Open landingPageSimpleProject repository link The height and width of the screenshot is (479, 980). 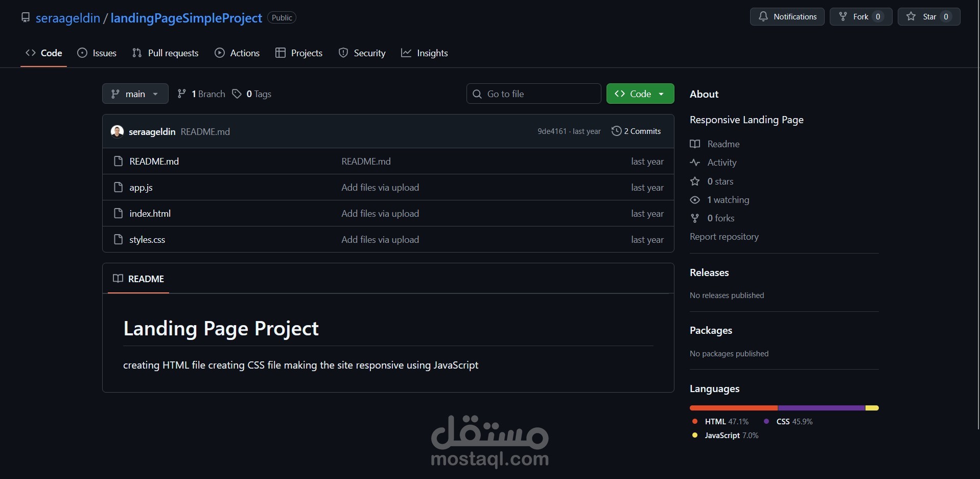click(186, 18)
